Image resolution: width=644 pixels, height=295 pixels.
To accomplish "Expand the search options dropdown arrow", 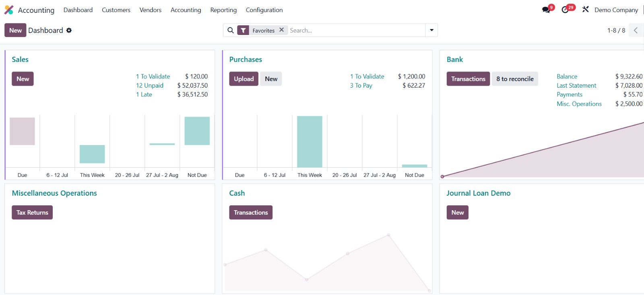I will [431, 31].
